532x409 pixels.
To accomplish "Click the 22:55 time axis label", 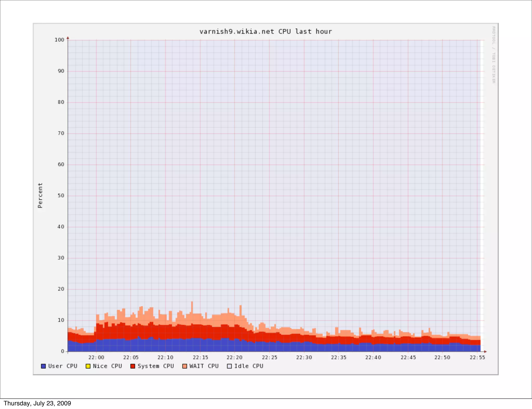I will pos(477,358).
